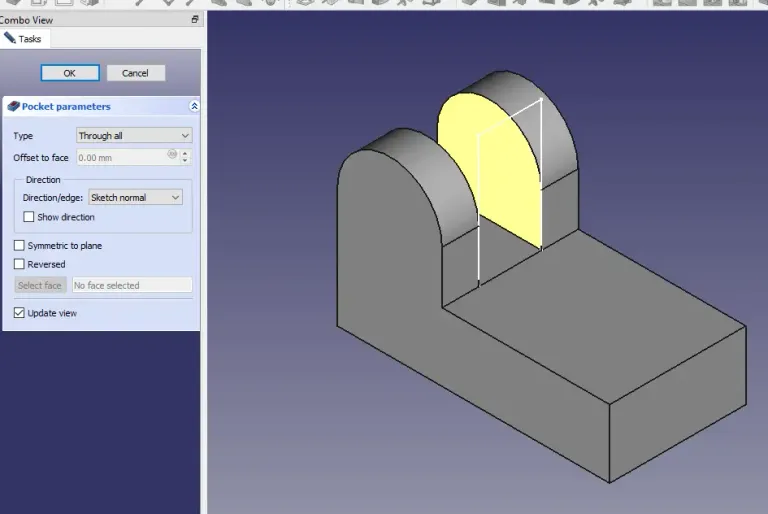768x514 pixels.
Task: Undock the Combo View panel
Action: click(195, 20)
